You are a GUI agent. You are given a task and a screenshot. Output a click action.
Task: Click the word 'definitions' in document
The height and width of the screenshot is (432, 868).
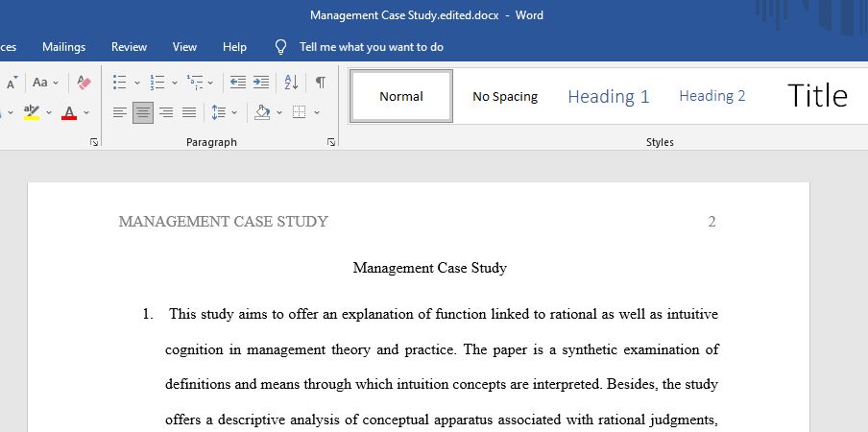coord(197,384)
